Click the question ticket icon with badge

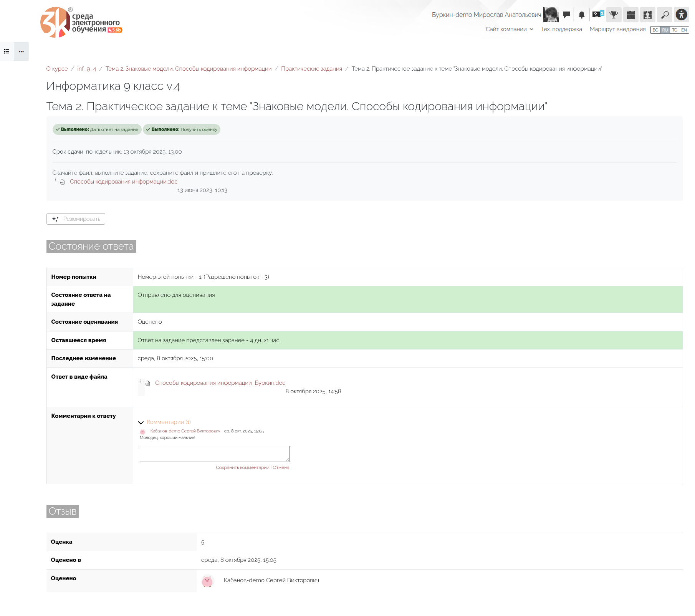click(x=597, y=15)
